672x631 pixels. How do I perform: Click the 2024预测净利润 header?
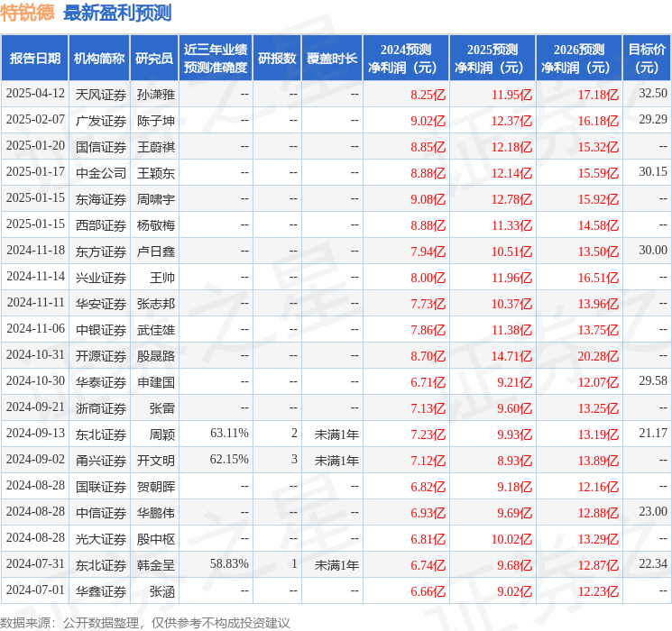405,59
